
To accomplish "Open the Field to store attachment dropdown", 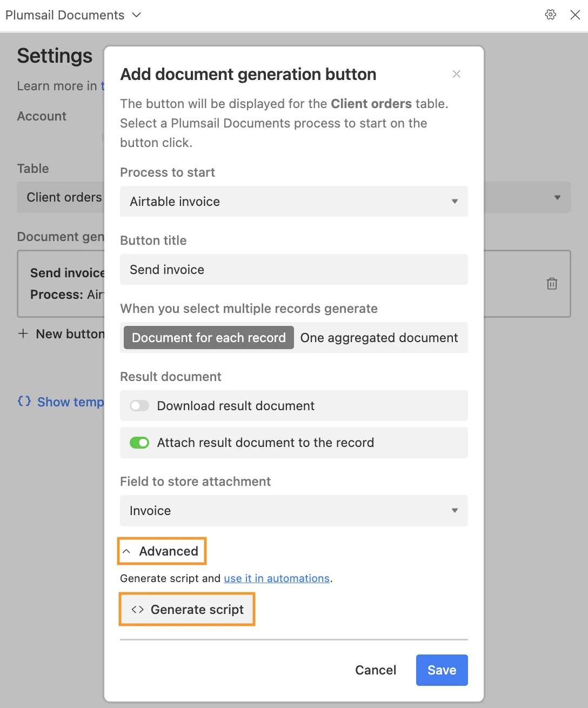I will click(293, 510).
